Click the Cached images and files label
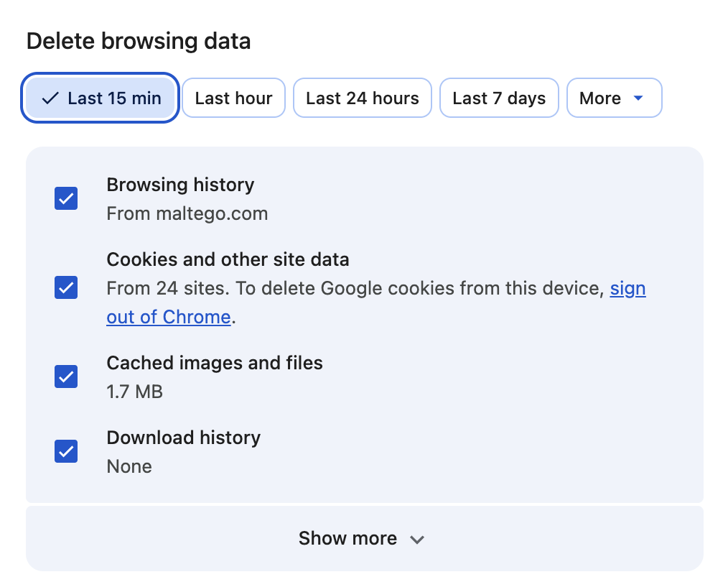The width and height of the screenshot is (728, 582). 215,363
